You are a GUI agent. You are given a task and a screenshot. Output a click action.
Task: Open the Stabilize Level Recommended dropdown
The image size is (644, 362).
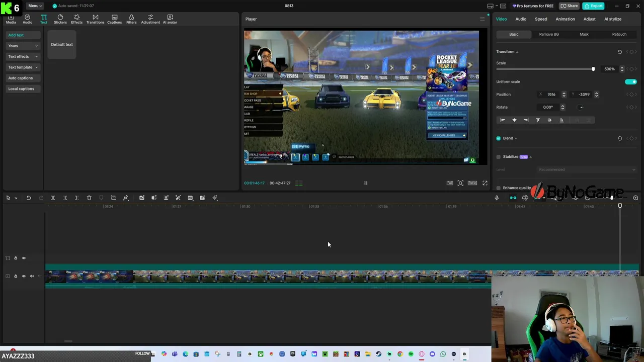[x=587, y=169]
